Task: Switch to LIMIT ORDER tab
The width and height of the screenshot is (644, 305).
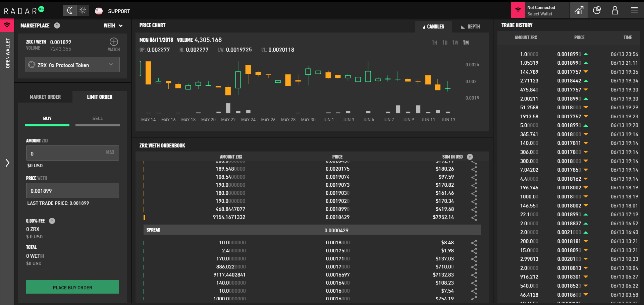Action: tap(100, 97)
